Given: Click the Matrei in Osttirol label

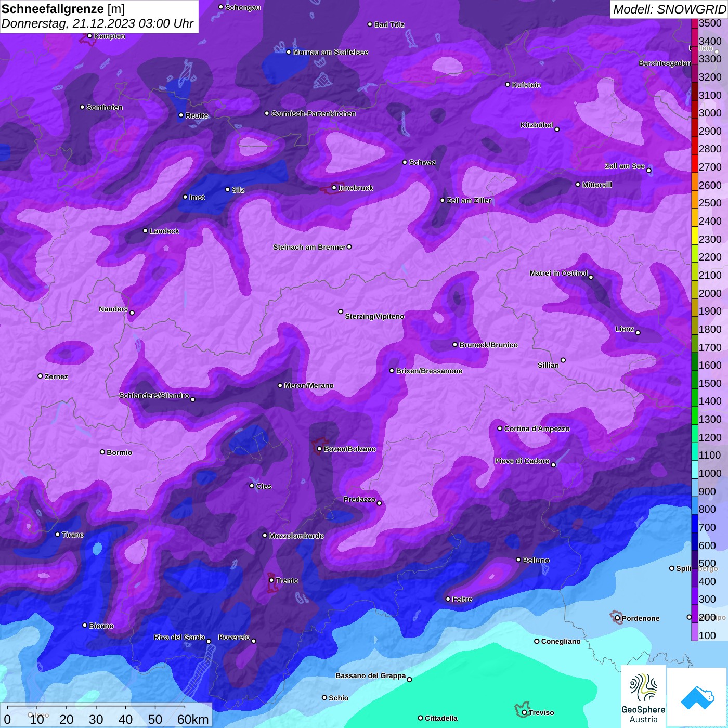Looking at the screenshot, I should point(558,273).
